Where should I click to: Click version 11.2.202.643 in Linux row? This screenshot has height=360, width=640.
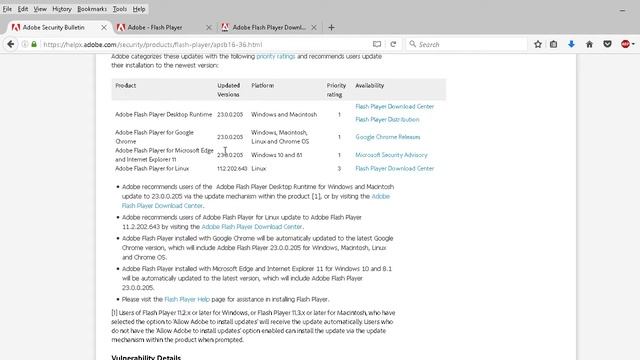click(x=232, y=169)
